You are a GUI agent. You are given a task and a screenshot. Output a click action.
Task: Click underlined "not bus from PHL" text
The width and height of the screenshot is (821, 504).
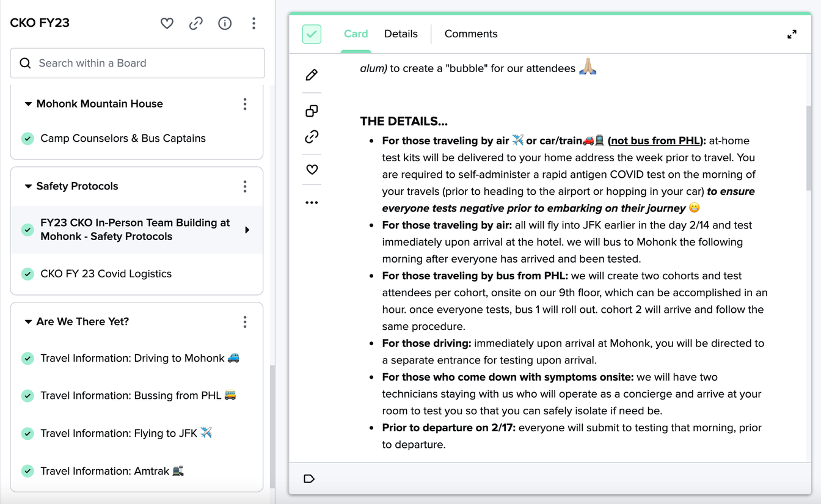tap(655, 141)
